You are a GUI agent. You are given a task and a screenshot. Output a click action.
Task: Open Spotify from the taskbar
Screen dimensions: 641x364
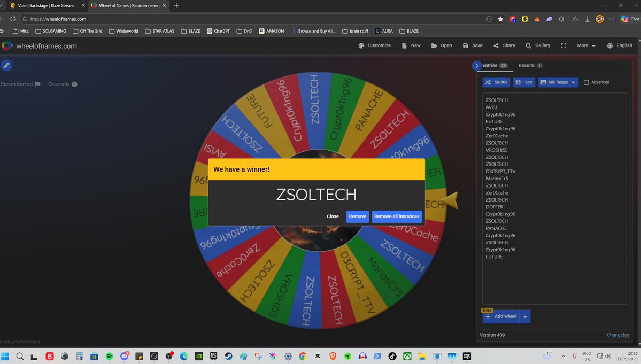click(109, 356)
